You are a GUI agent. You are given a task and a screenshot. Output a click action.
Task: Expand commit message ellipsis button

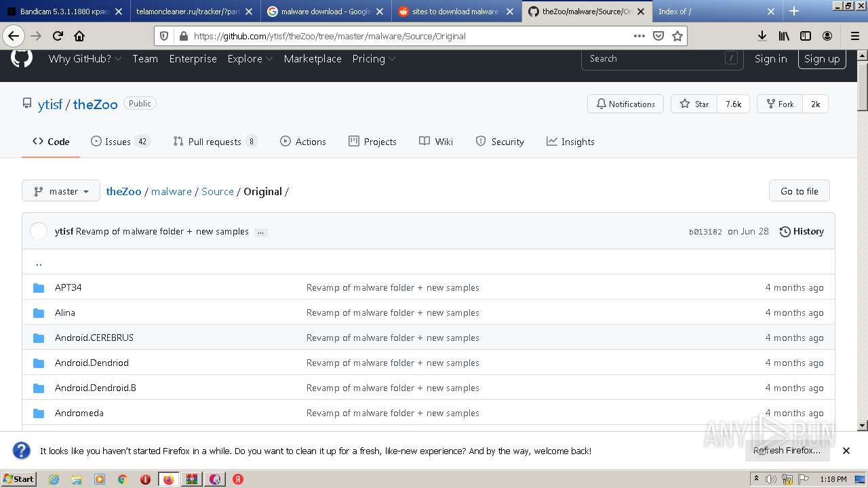coord(260,232)
